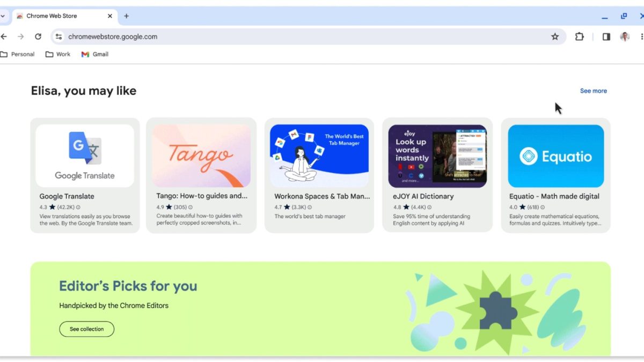This screenshot has height=362, width=644.
Task: Click the Google Translate title text
Action: tap(67, 196)
